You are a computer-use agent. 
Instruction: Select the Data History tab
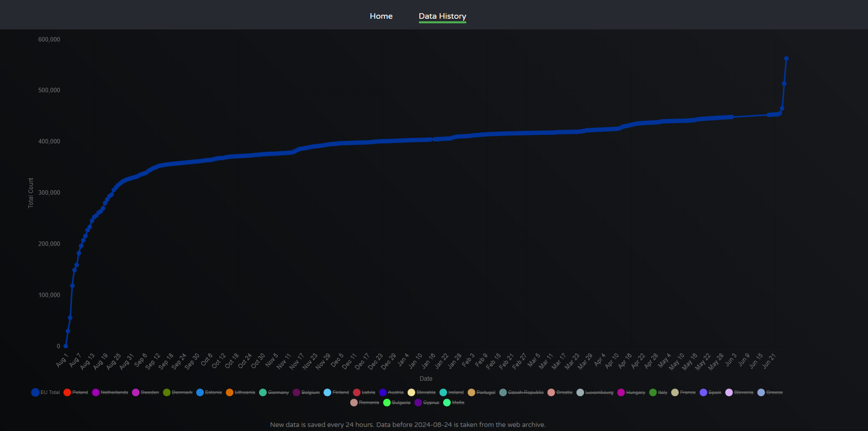[x=442, y=16]
